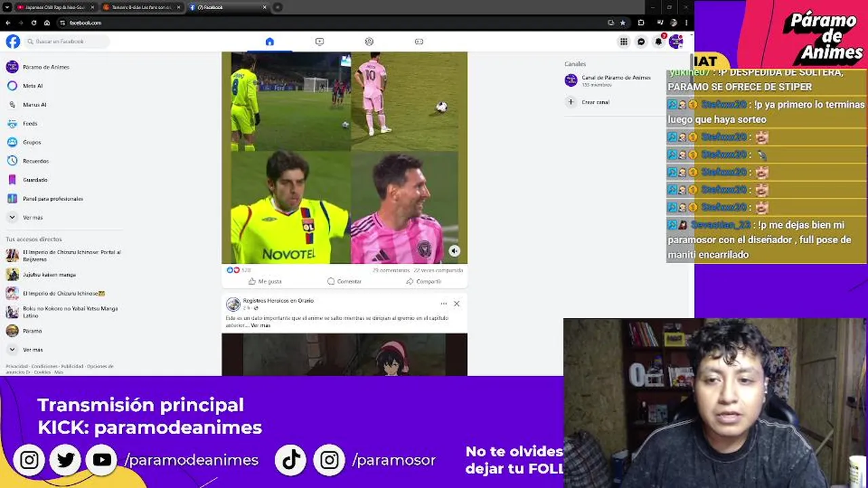Screen dimensions: 868x488
Task: Click the Facebook logo
Action: click(13, 41)
